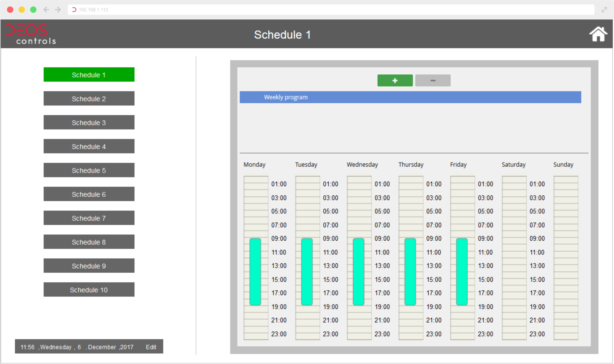
Task: Click Edit next to the date and time
Action: click(x=151, y=347)
